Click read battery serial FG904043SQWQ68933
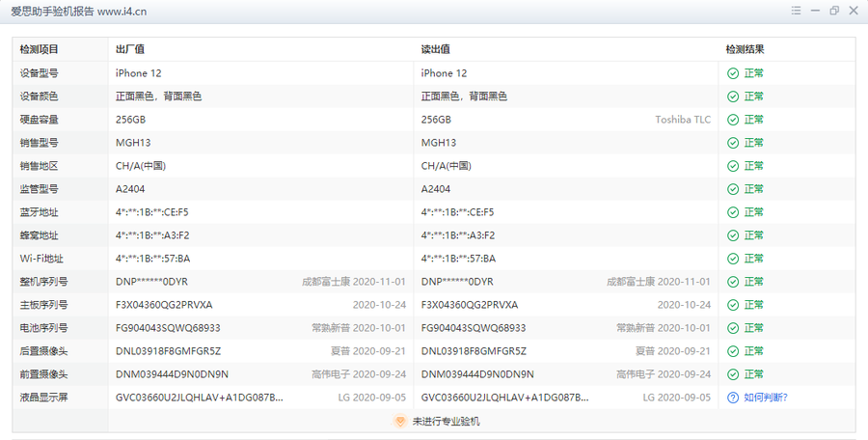Image resolution: width=868 pixels, height=440 pixels. click(474, 328)
